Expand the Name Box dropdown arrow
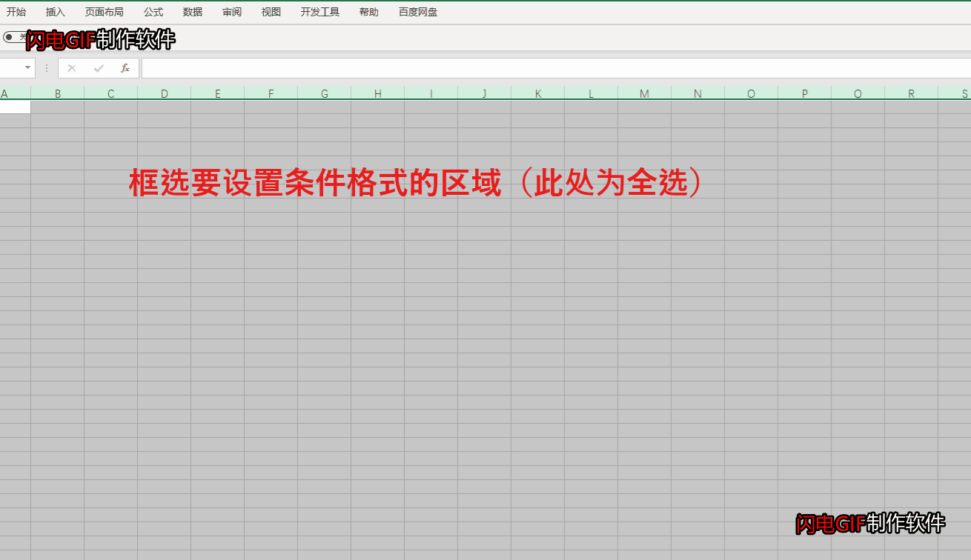The height and width of the screenshot is (560, 971). pos(28,68)
